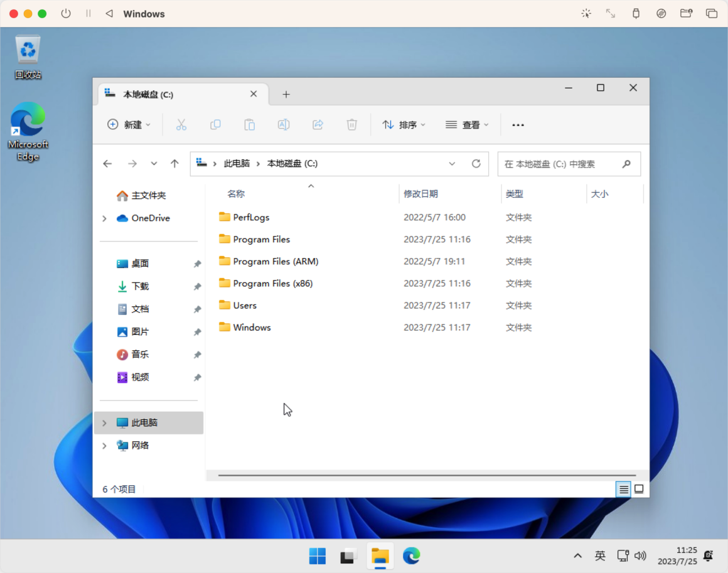Select the Users folder
Image resolution: width=728 pixels, height=573 pixels.
point(238,306)
